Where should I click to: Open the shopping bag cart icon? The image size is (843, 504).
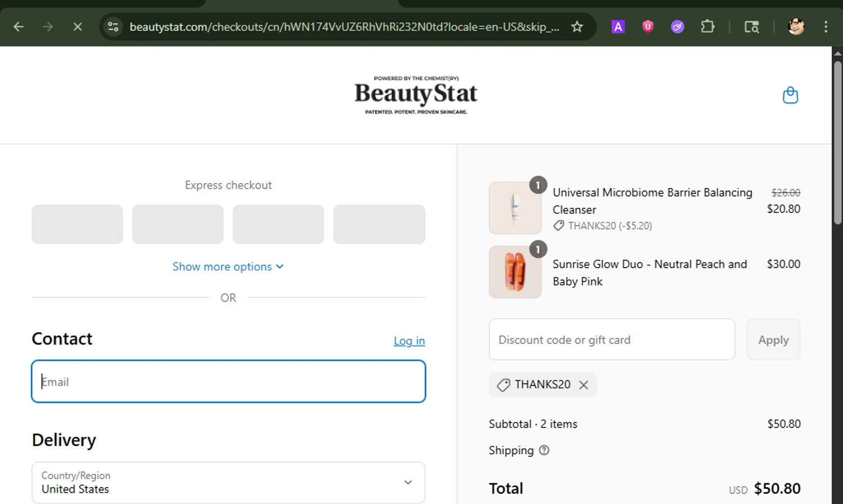coord(790,95)
